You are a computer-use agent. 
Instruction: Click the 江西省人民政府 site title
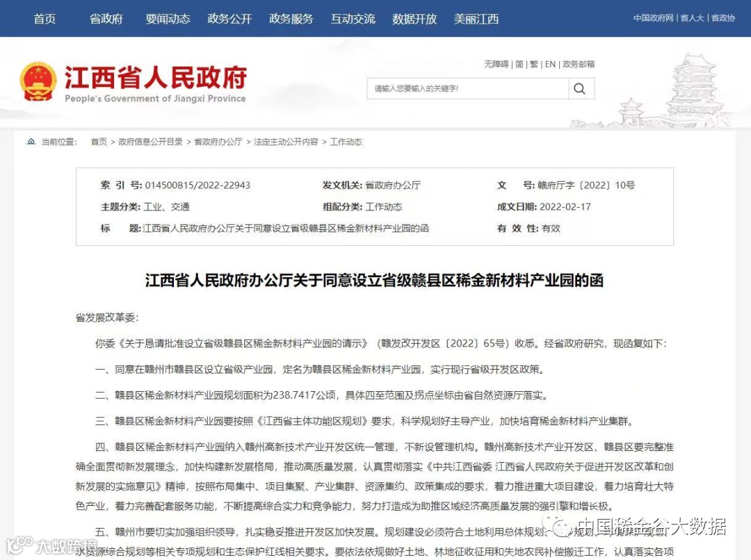coord(156,77)
